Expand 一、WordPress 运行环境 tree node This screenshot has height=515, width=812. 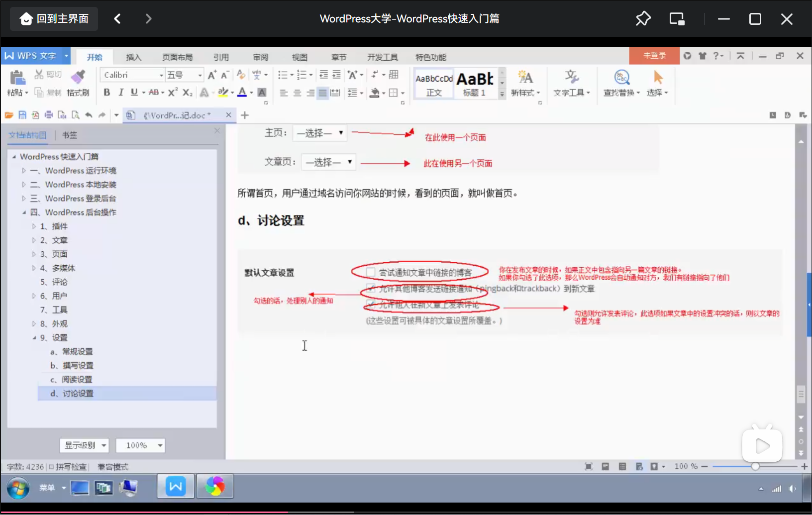coord(23,171)
